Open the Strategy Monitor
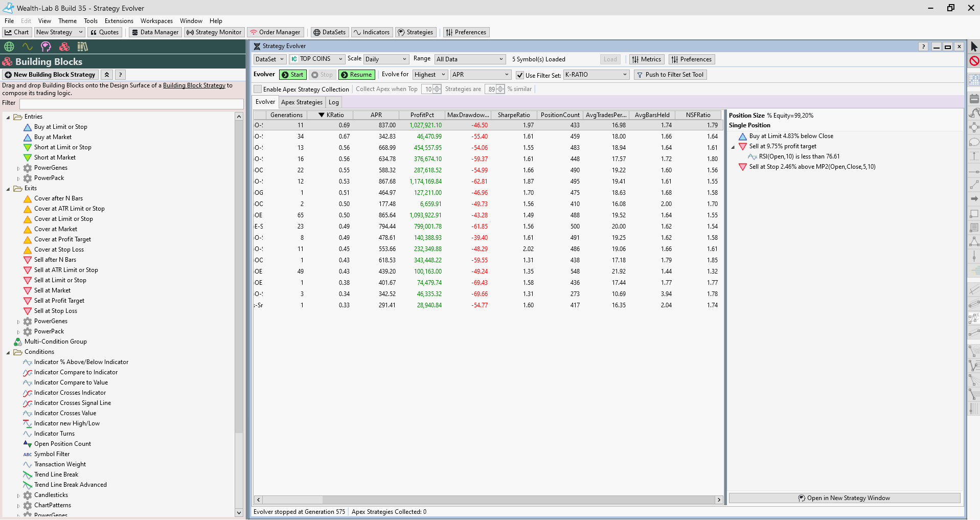980x520 pixels. point(214,32)
